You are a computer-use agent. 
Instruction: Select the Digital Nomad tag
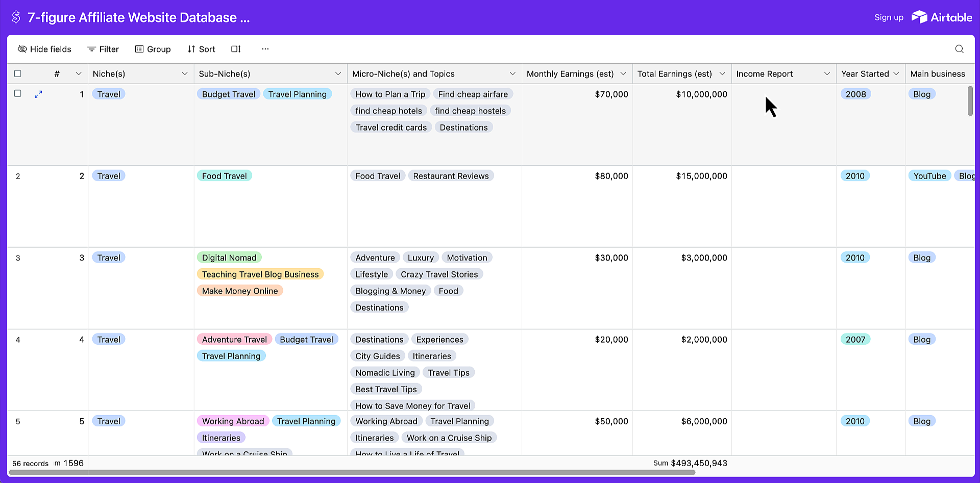(229, 258)
